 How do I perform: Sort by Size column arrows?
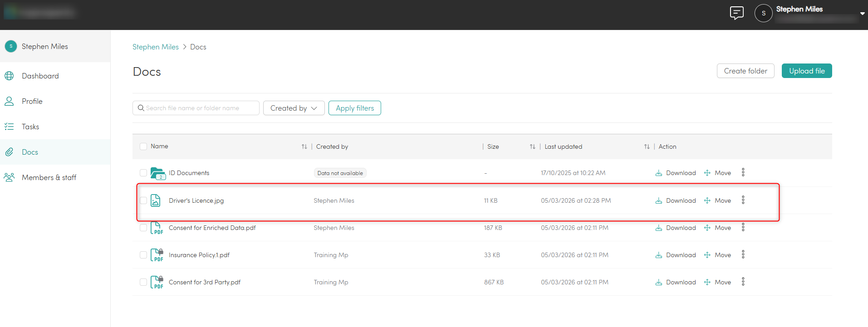(x=532, y=146)
